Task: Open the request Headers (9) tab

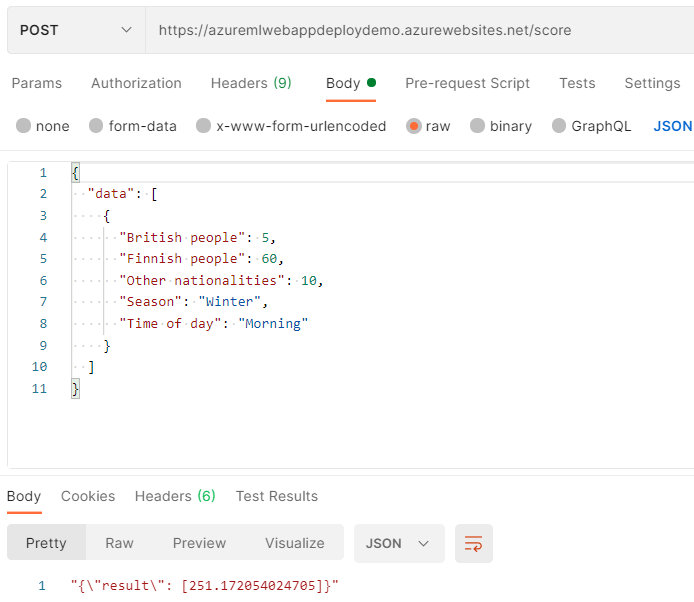Action: (x=251, y=83)
